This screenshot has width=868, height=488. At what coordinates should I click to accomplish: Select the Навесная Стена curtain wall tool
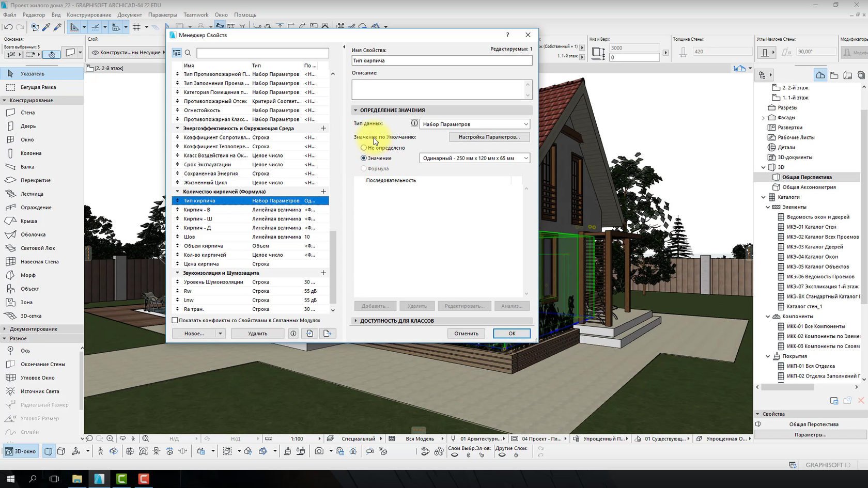click(39, 262)
